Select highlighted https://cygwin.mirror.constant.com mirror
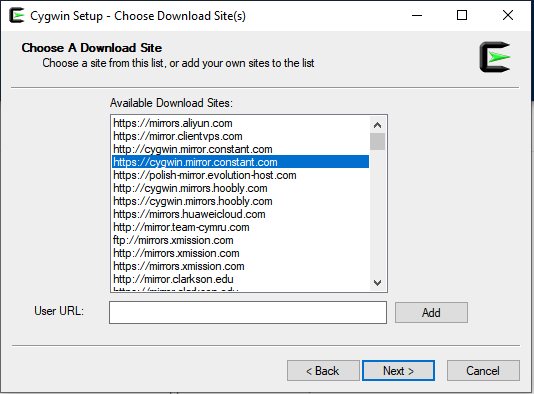Image resolution: width=534 pixels, height=394 pixels. pyautogui.click(x=240, y=162)
